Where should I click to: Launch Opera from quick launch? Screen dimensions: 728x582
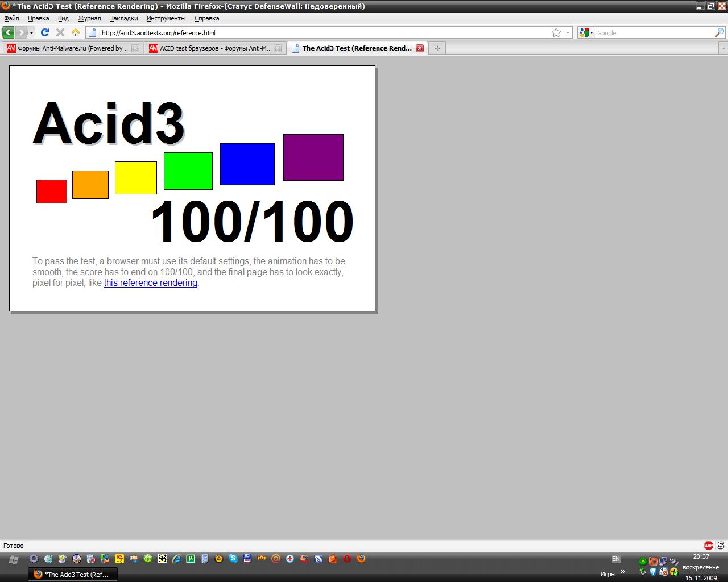347,559
